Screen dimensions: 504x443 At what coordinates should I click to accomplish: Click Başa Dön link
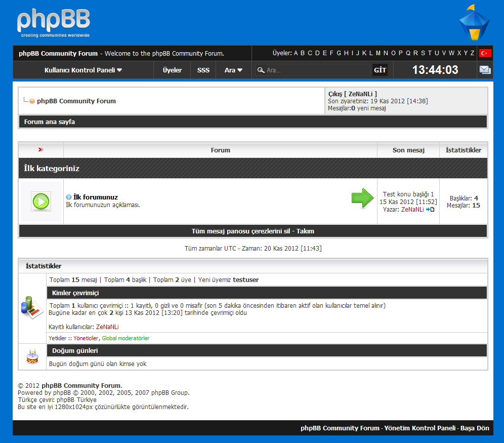click(x=475, y=428)
